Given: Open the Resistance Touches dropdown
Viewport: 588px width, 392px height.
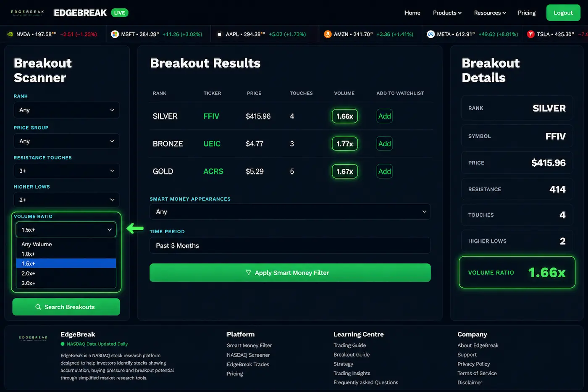Looking at the screenshot, I should (66, 171).
